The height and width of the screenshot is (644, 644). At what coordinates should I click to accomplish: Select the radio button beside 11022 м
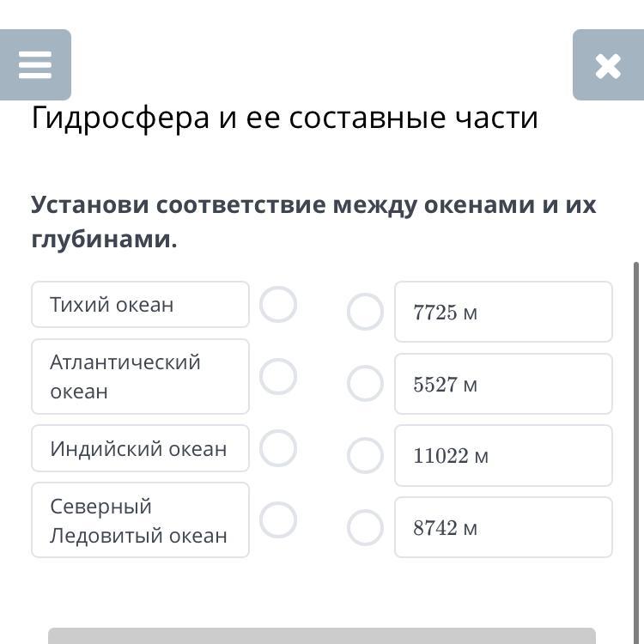[x=365, y=456]
